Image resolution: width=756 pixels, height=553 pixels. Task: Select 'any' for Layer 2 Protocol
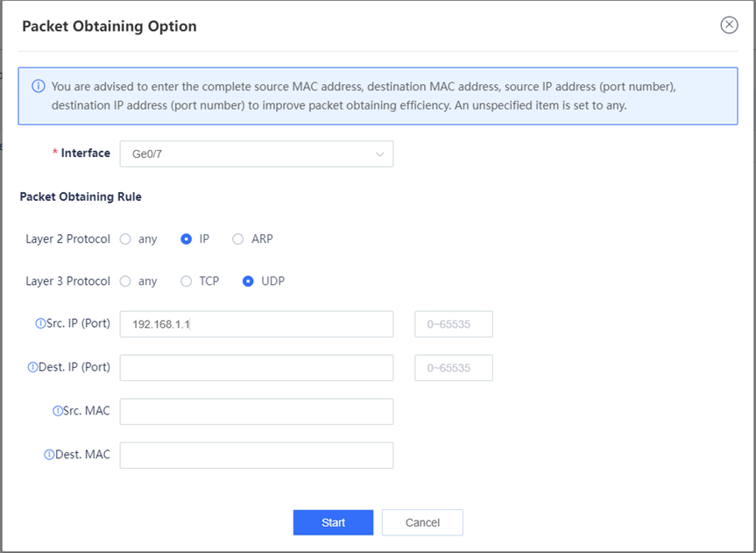pos(125,238)
